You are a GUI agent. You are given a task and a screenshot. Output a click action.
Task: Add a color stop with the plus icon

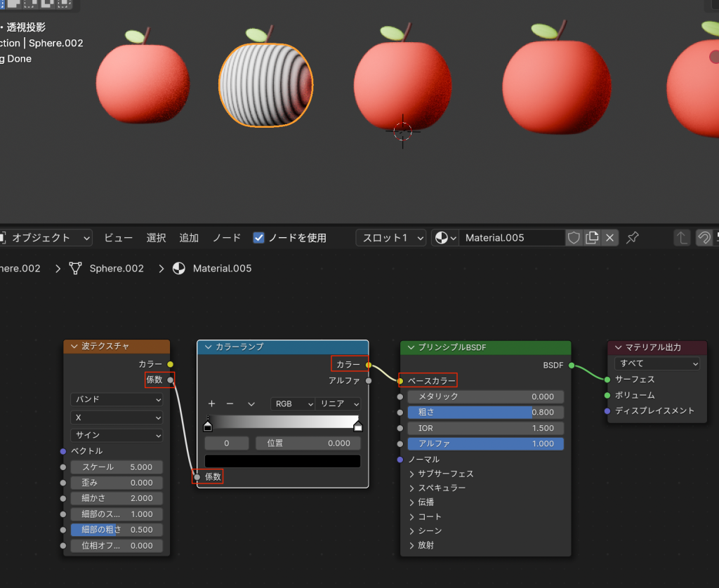[211, 404]
